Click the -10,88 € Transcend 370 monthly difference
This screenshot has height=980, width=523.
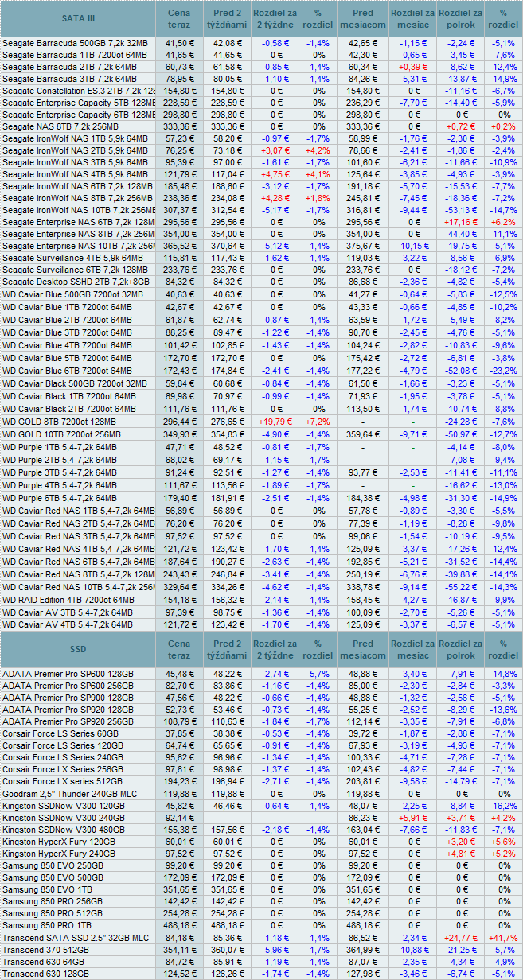tap(412, 948)
